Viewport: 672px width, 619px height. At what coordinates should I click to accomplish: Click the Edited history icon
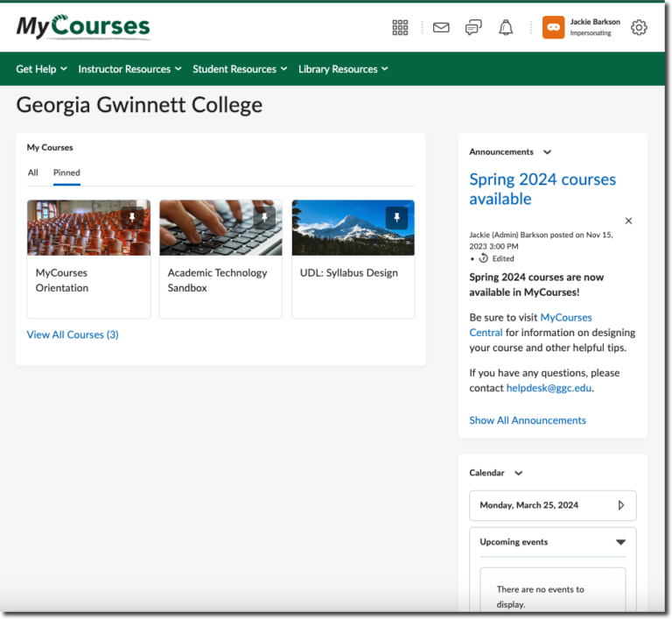tap(483, 258)
